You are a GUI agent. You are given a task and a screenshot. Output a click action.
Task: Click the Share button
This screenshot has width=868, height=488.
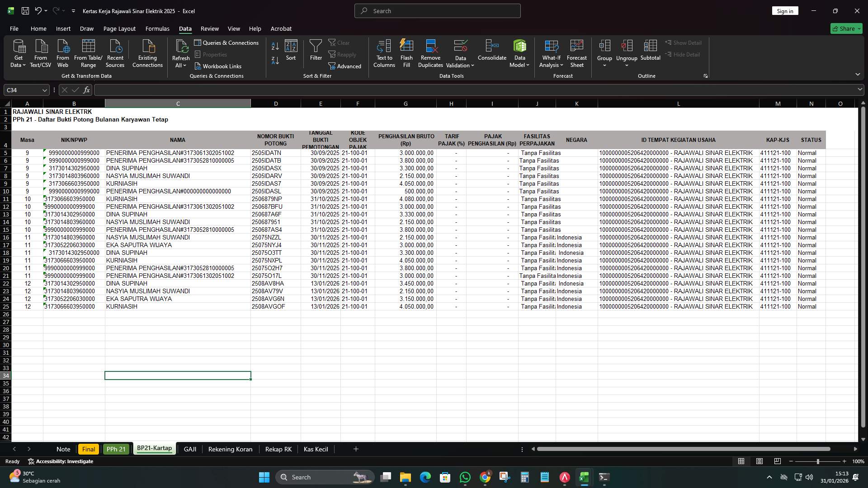(x=846, y=28)
